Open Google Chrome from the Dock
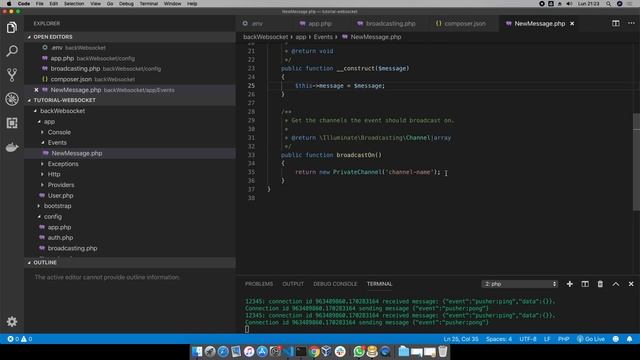Screen dimensions: 640x360 coord(314,351)
